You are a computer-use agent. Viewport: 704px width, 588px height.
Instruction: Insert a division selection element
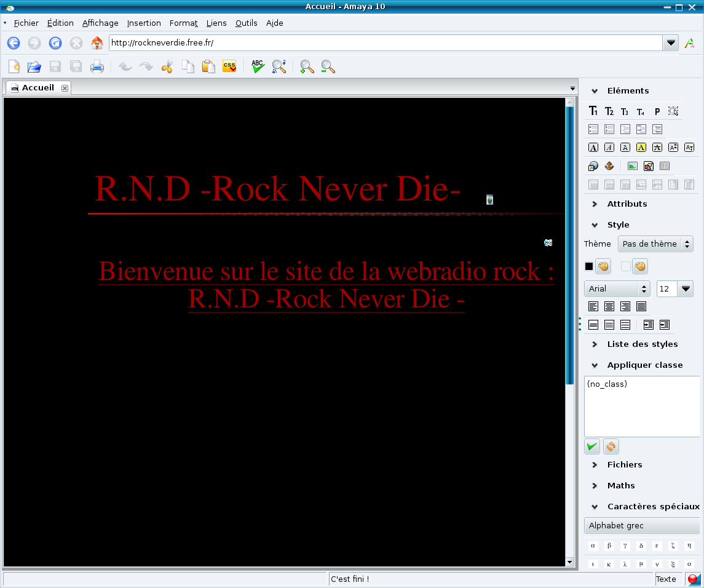(673, 111)
